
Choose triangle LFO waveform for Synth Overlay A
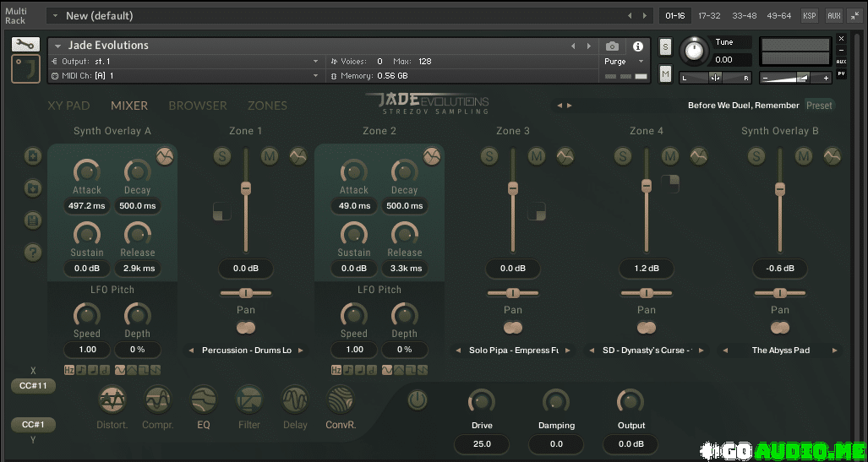click(132, 370)
